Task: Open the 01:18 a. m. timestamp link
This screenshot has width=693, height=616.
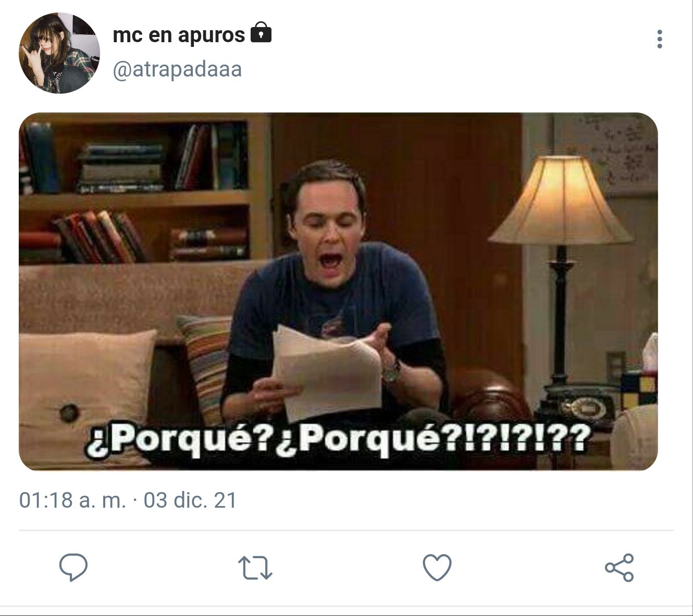Action: click(x=72, y=500)
